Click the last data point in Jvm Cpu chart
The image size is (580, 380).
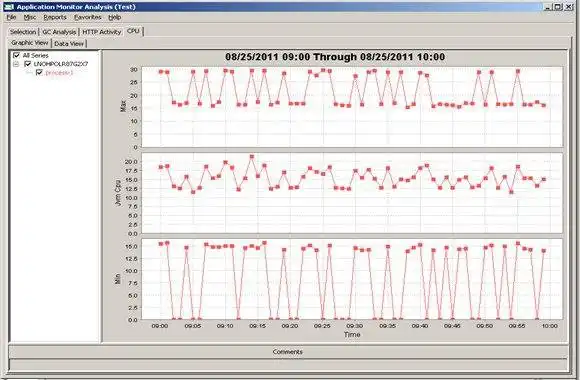point(544,179)
